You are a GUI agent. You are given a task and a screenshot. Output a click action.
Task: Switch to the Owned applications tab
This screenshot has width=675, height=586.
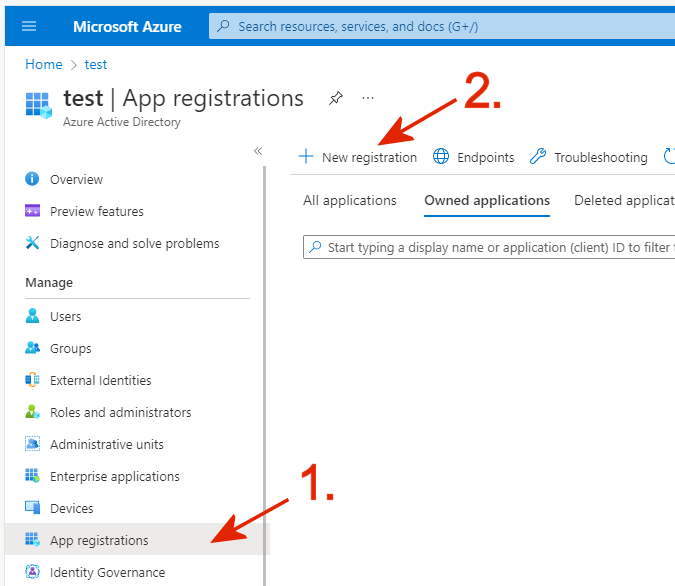coord(487,201)
